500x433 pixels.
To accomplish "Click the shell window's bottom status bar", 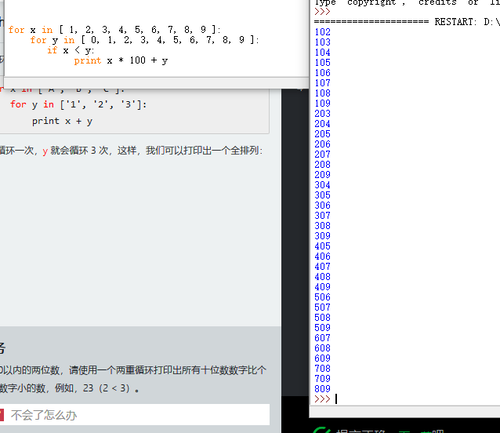I will [405, 412].
